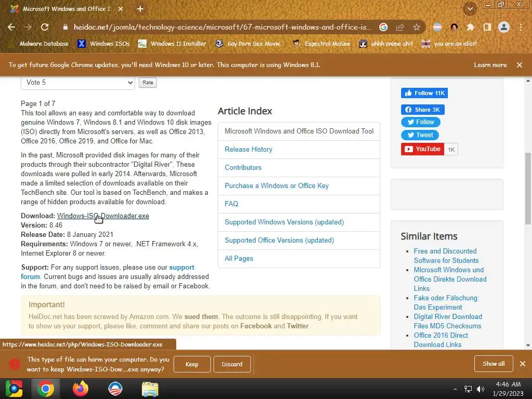Open All Pages in Article Index
This screenshot has width=532, height=399.
[x=239, y=259]
